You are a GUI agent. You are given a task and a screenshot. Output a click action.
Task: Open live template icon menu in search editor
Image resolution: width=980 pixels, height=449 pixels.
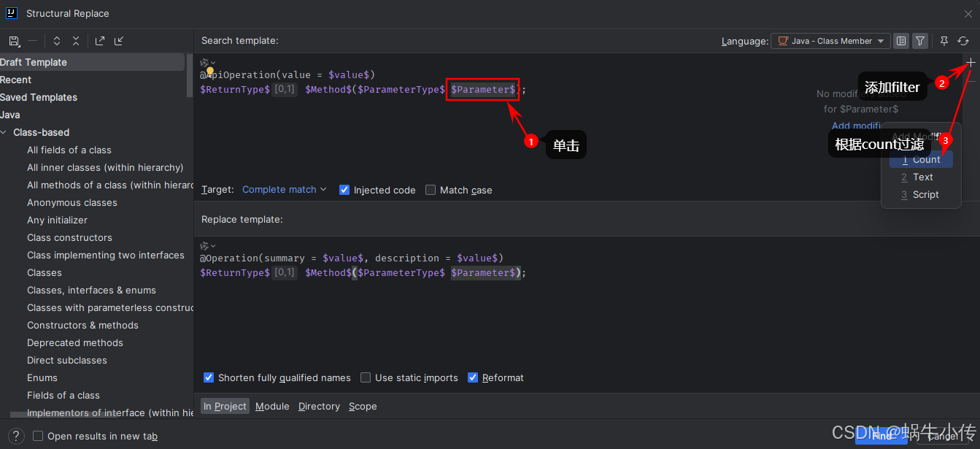click(208, 62)
